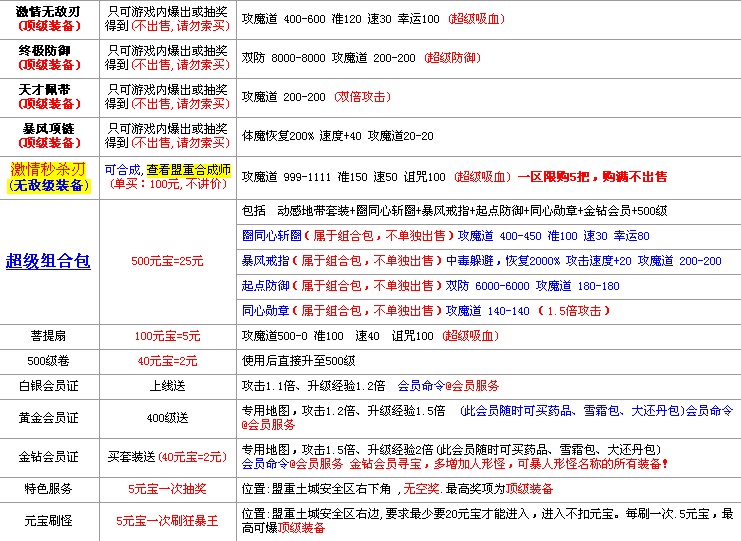Click the 菩提扇 item name
This screenshot has width=741, height=541.
pos(49,336)
